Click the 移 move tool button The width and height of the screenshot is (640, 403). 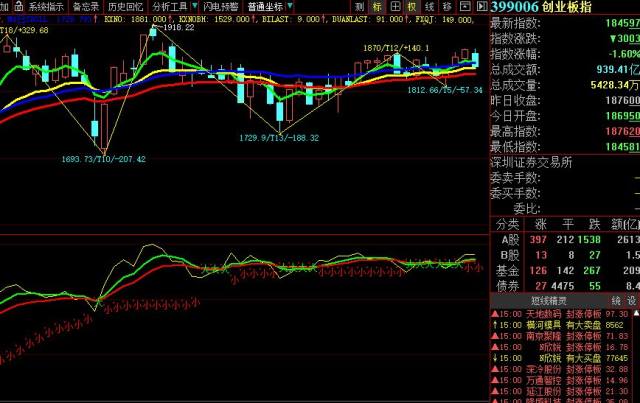point(447,6)
